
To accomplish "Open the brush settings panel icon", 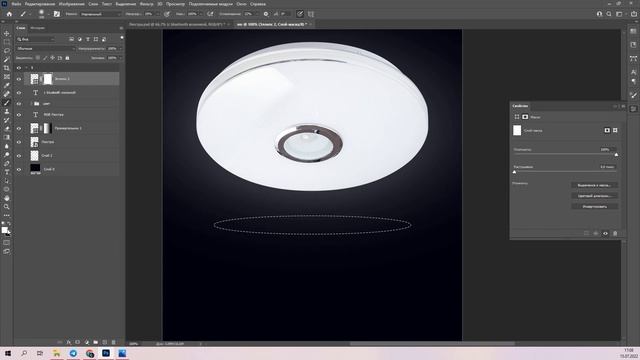I will point(57,14).
